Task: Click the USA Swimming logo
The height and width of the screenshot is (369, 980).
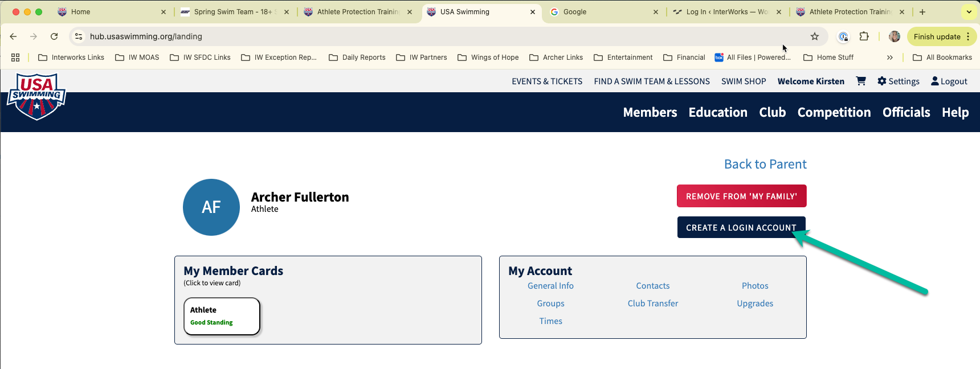Action: pos(36,96)
